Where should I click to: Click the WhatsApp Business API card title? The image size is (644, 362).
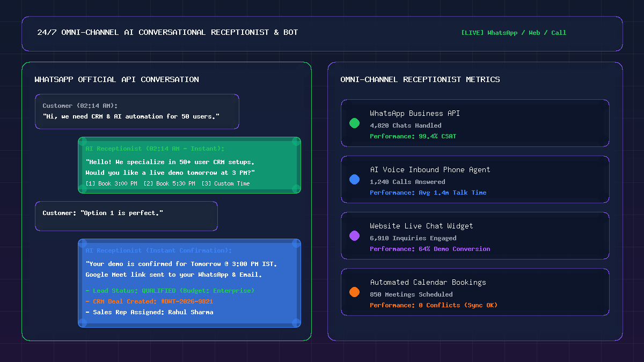pyautogui.click(x=415, y=113)
